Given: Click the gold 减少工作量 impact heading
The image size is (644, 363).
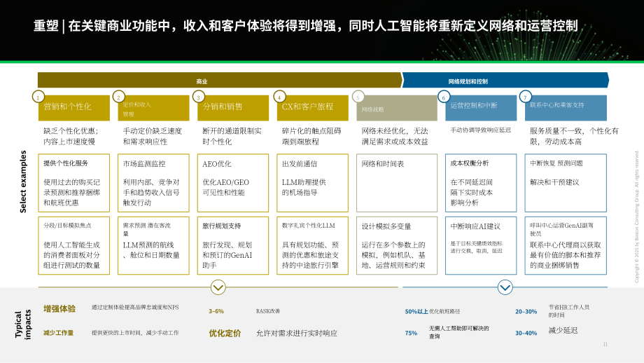Looking at the screenshot, I should pyautogui.click(x=58, y=333).
